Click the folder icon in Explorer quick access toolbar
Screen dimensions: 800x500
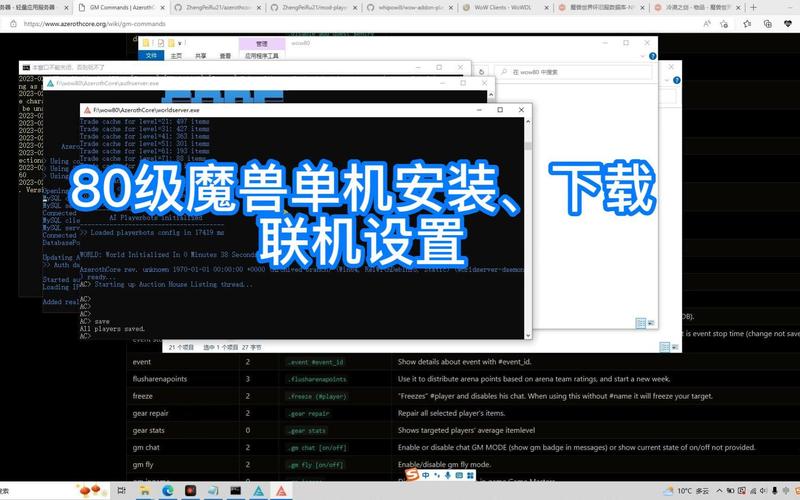click(x=146, y=43)
